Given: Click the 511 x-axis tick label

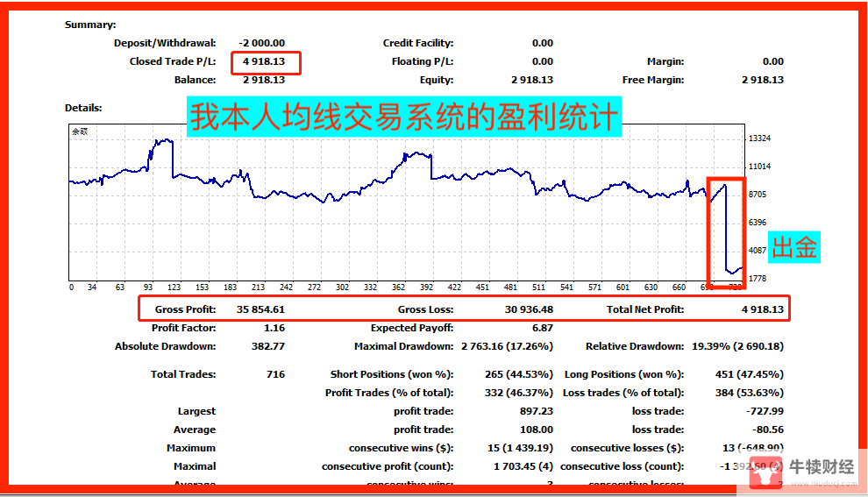Looking at the screenshot, I should [x=538, y=288].
